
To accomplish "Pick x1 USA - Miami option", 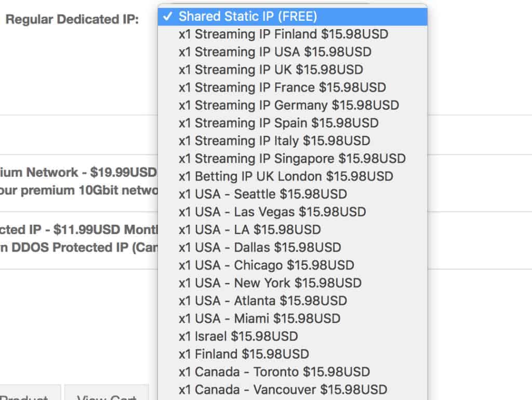I will (x=292, y=318).
